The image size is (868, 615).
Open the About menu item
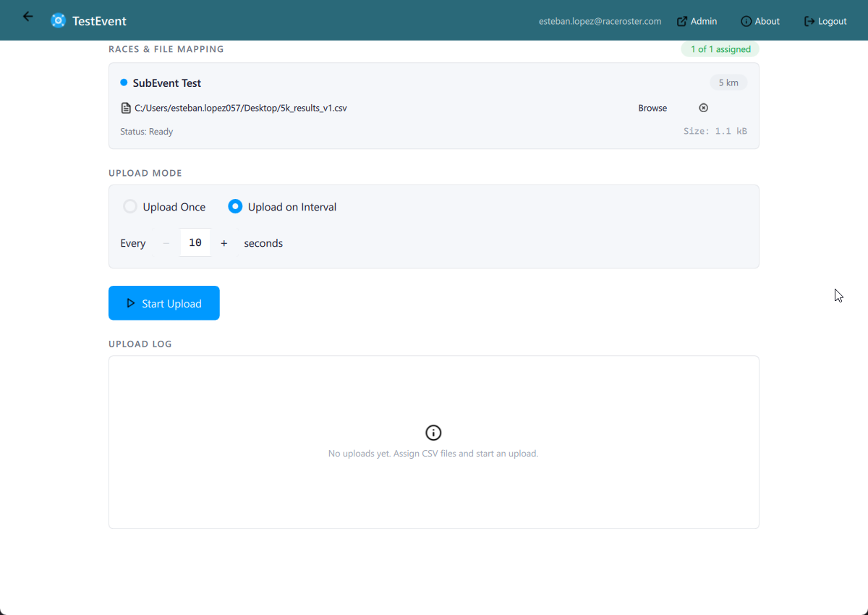point(767,22)
